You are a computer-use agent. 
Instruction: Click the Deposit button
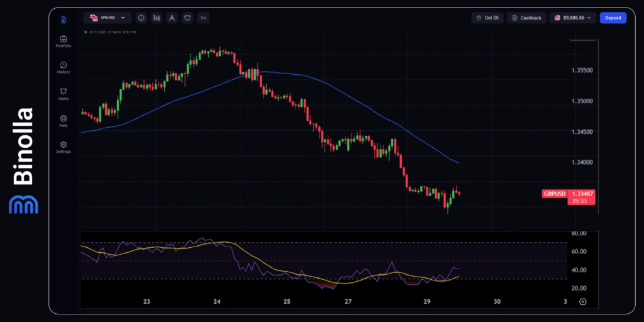click(x=613, y=18)
